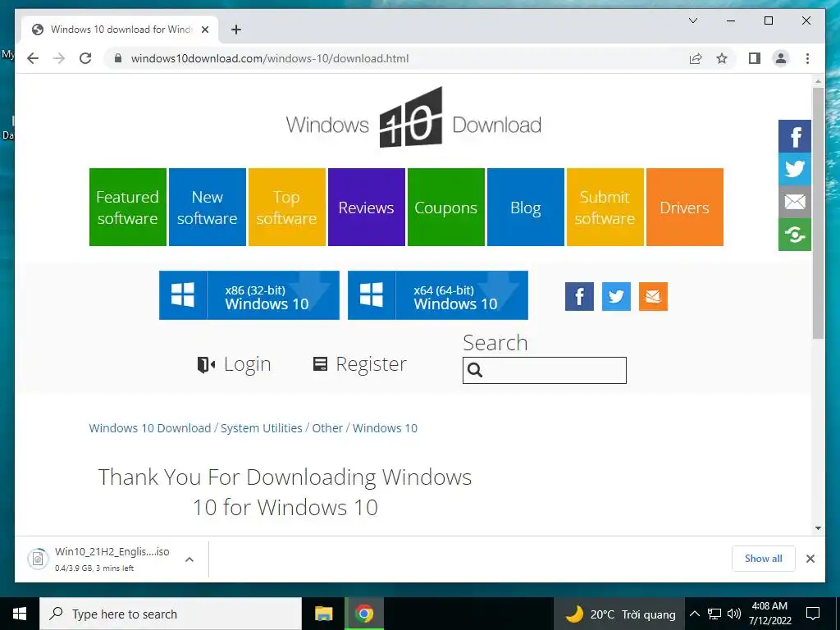This screenshot has width=840, height=630.
Task: Click the orange email icon near search
Action: click(x=653, y=296)
